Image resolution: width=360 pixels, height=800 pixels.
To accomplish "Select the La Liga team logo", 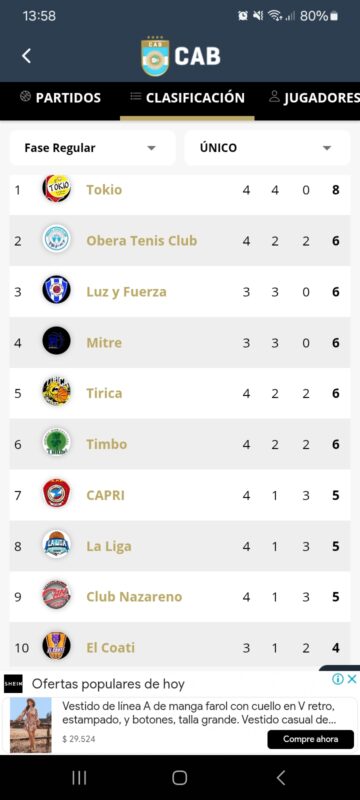I will (56, 544).
